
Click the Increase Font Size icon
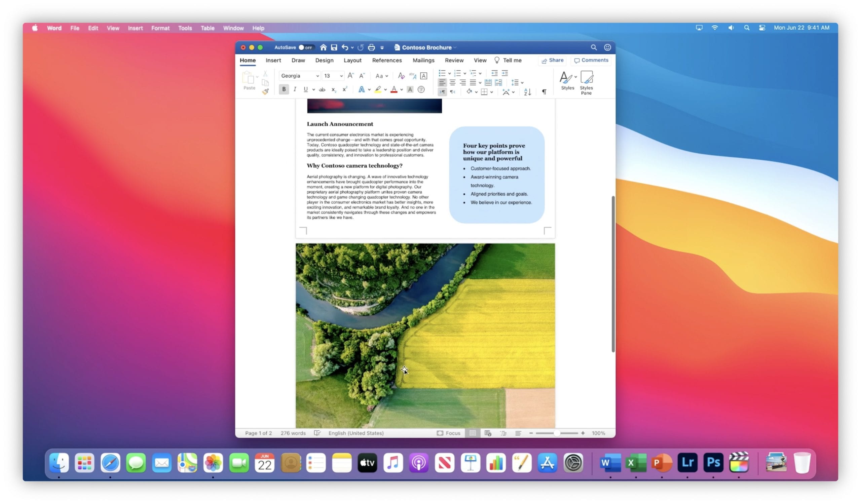[x=350, y=76]
